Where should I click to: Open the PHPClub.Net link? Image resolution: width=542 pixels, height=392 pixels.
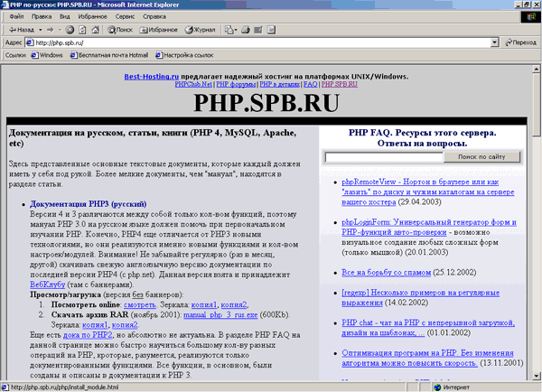[193, 84]
